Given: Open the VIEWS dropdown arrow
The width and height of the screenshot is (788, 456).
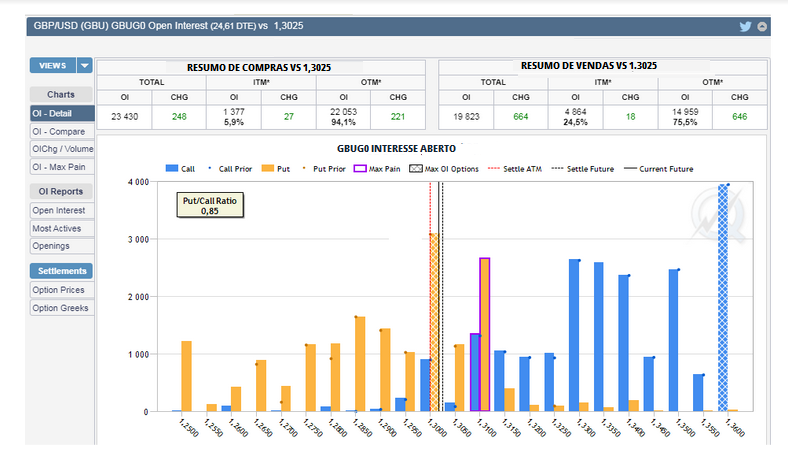Looking at the screenshot, I should click(x=84, y=65).
